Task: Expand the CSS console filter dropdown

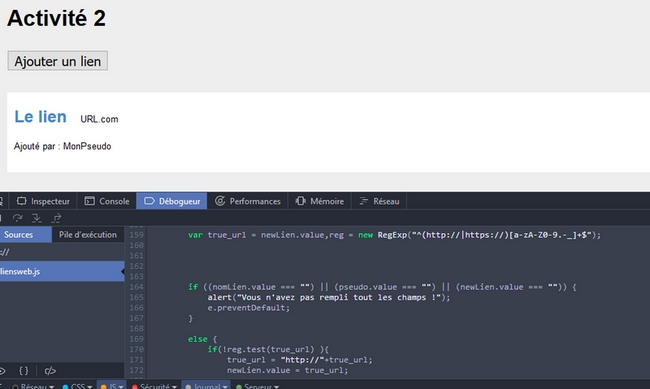Action: click(77, 386)
